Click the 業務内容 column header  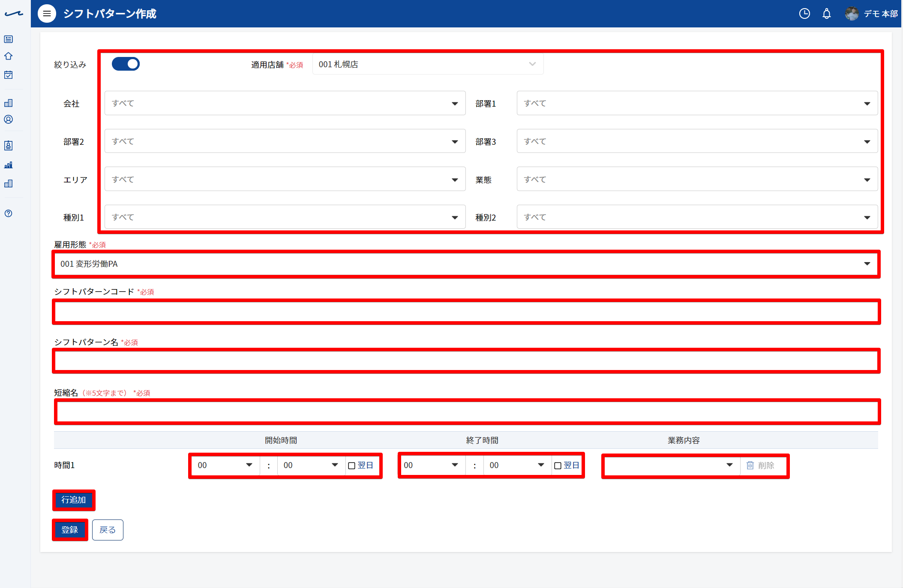click(684, 440)
